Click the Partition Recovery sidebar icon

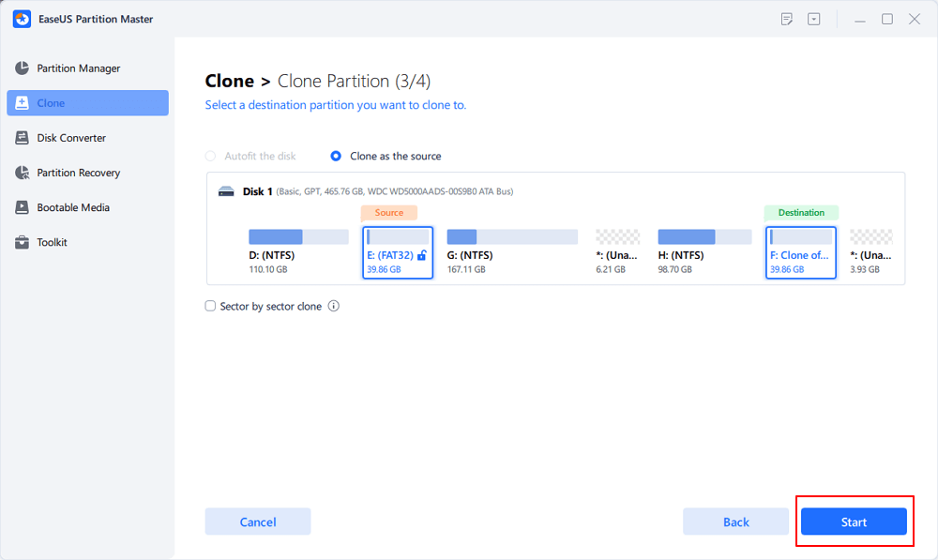23,173
